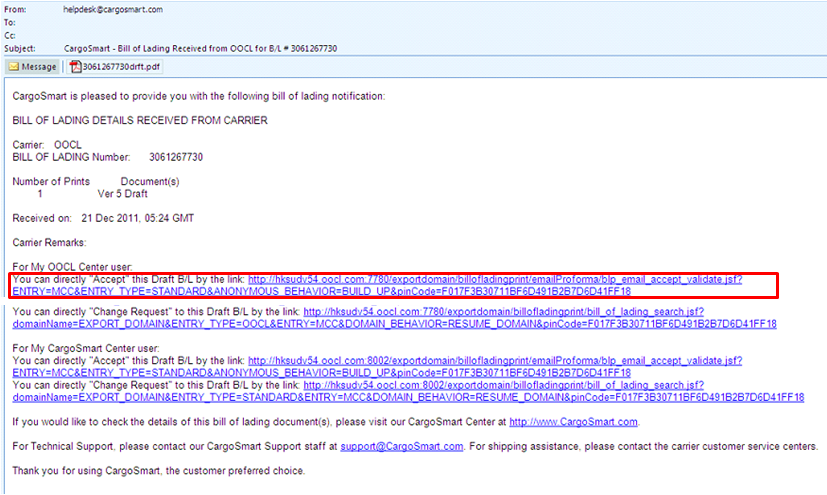Image resolution: width=827 pixels, height=495 pixels.
Task: Click the Cc field label in the header
Action: coord(11,33)
